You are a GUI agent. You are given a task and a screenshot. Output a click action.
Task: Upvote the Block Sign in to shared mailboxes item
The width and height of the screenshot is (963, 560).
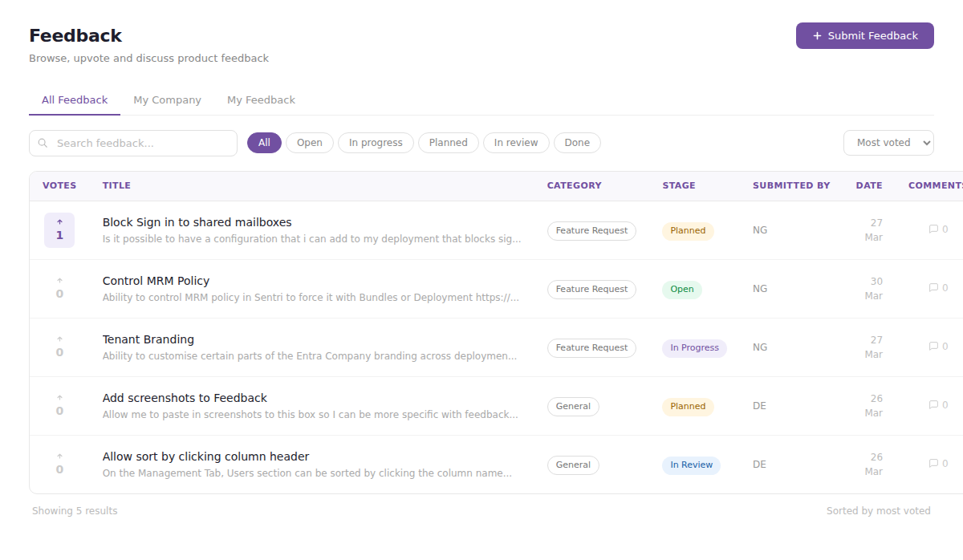59,230
